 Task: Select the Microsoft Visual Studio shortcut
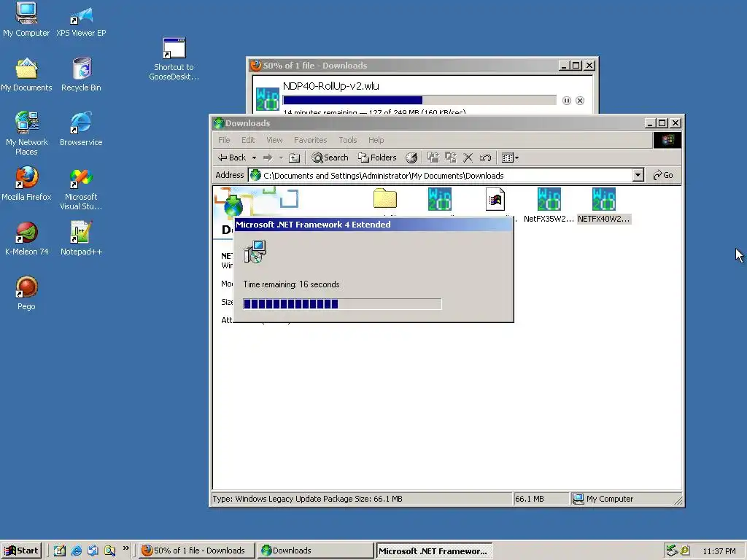point(81,188)
